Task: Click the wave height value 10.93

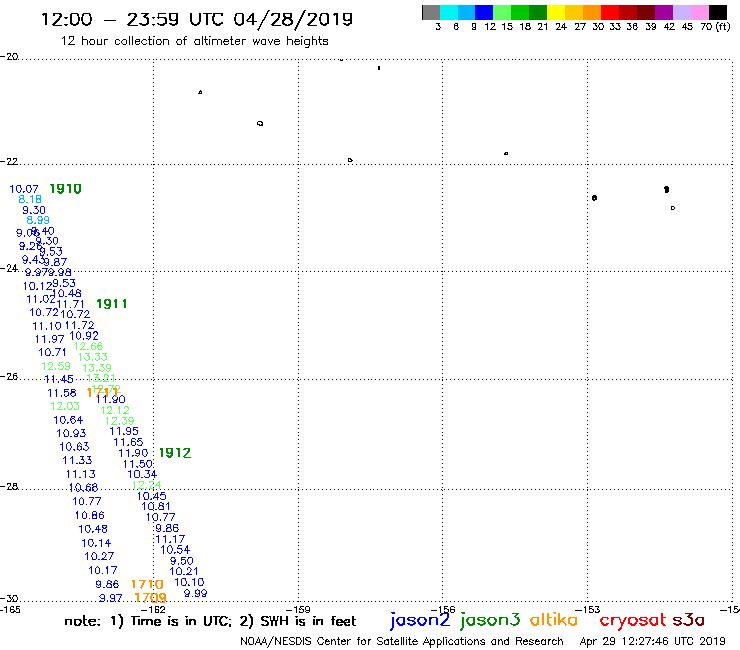Action: point(71,433)
